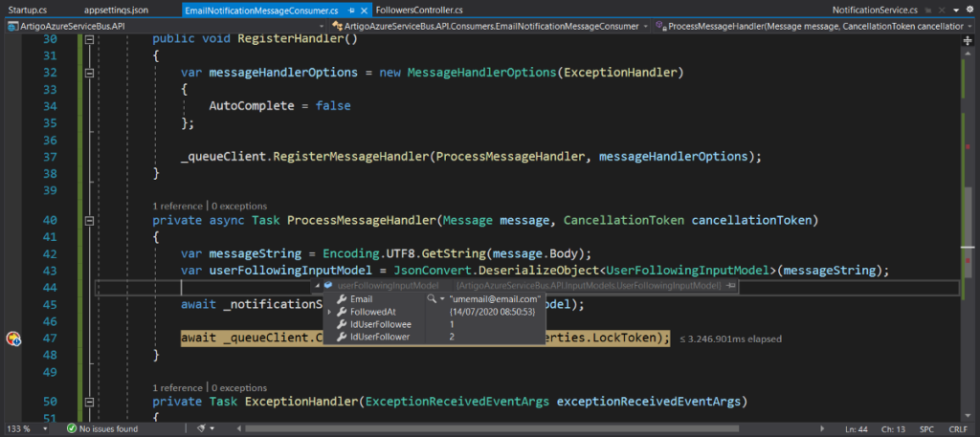Click the userFollowingInputModel object icon in data tip
The image size is (980, 437).
[x=327, y=285]
